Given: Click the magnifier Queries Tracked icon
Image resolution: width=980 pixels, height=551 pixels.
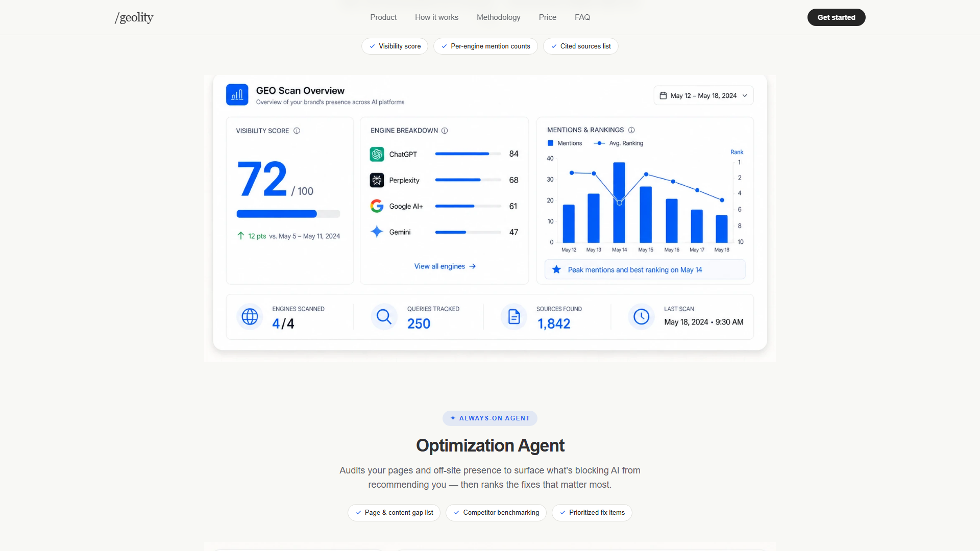Looking at the screenshot, I should [384, 317].
